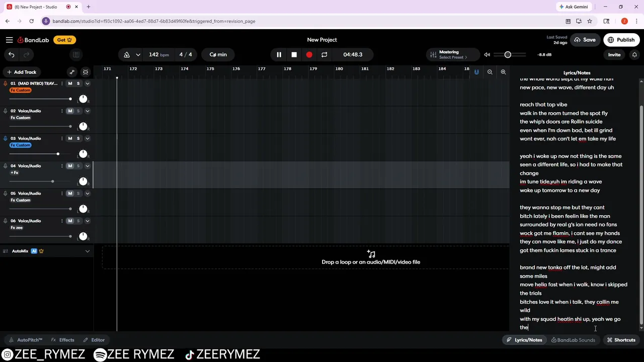Mute track 04 Voice/Audio

[70, 166]
